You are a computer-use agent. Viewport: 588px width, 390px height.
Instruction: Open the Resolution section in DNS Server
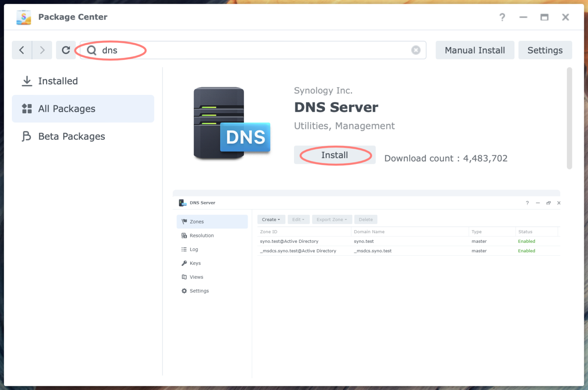(201, 235)
